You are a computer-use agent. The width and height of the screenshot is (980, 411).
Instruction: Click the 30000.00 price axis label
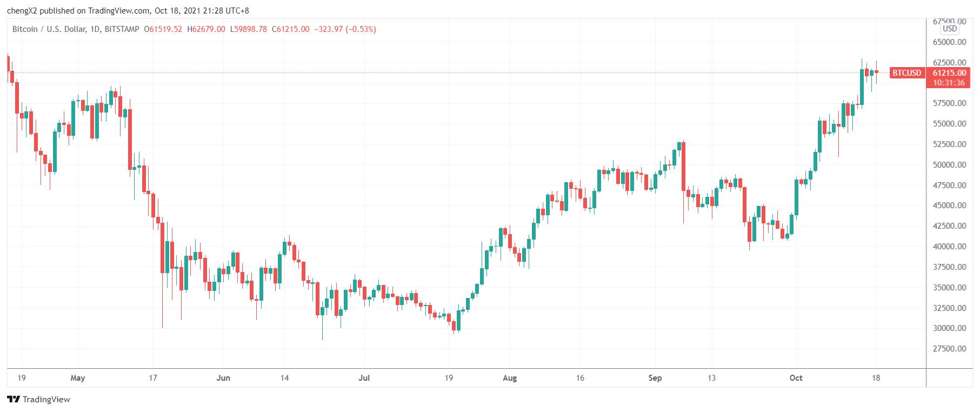pos(950,328)
